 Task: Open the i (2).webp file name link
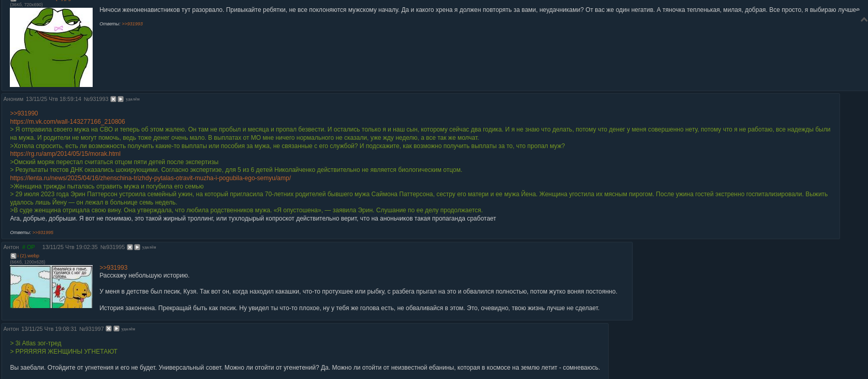click(28, 256)
